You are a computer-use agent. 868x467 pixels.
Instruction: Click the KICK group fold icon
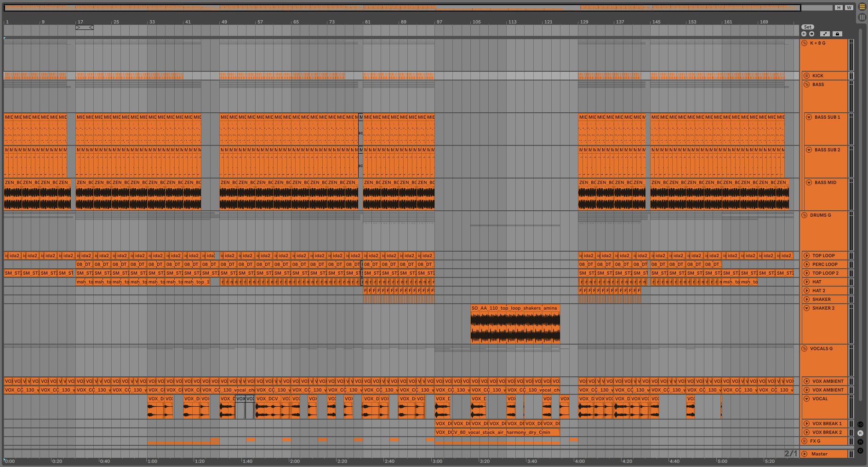click(806, 76)
